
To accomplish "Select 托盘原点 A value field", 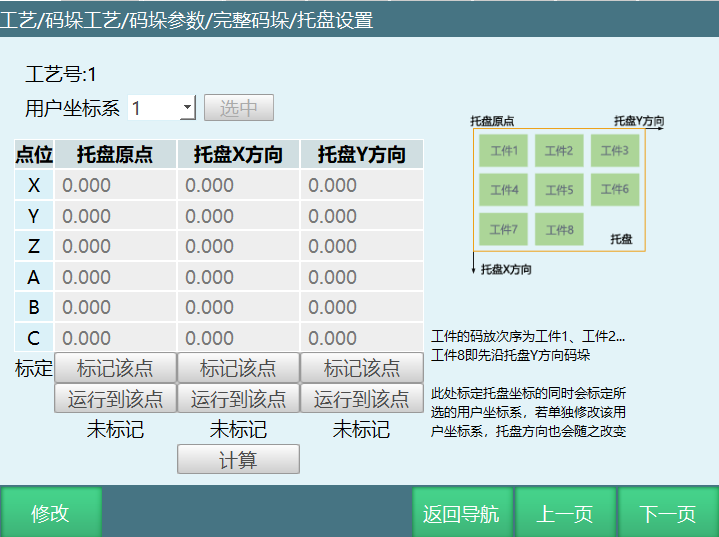I will (115, 277).
